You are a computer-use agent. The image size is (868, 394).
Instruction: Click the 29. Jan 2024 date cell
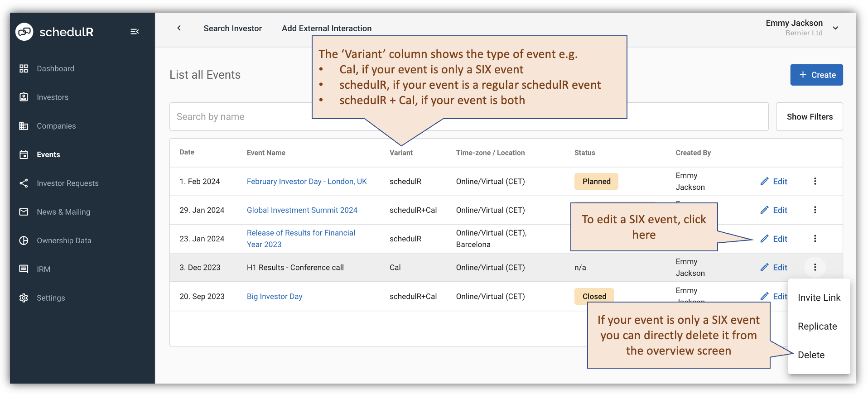point(202,210)
